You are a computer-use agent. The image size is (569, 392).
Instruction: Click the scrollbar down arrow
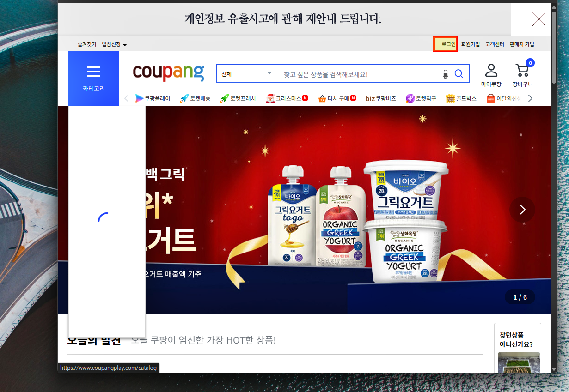(554, 369)
